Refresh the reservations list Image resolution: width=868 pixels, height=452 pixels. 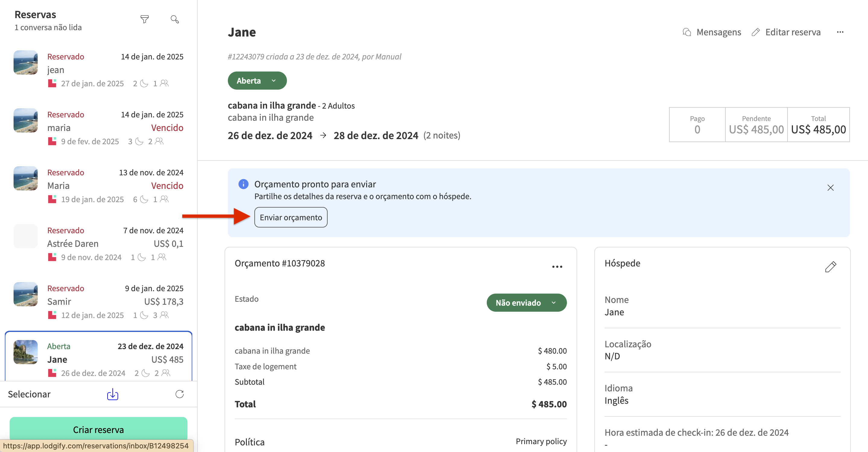pyautogui.click(x=179, y=394)
